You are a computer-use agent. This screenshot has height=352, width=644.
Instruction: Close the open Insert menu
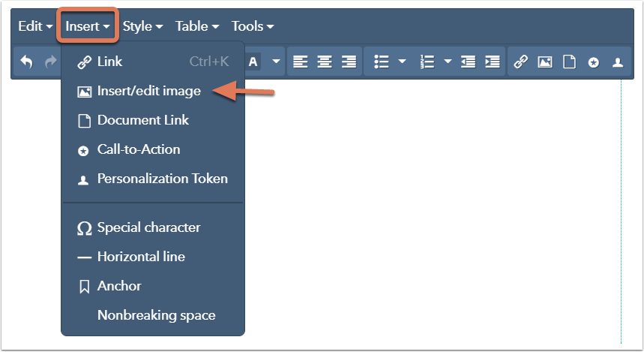[x=88, y=26]
